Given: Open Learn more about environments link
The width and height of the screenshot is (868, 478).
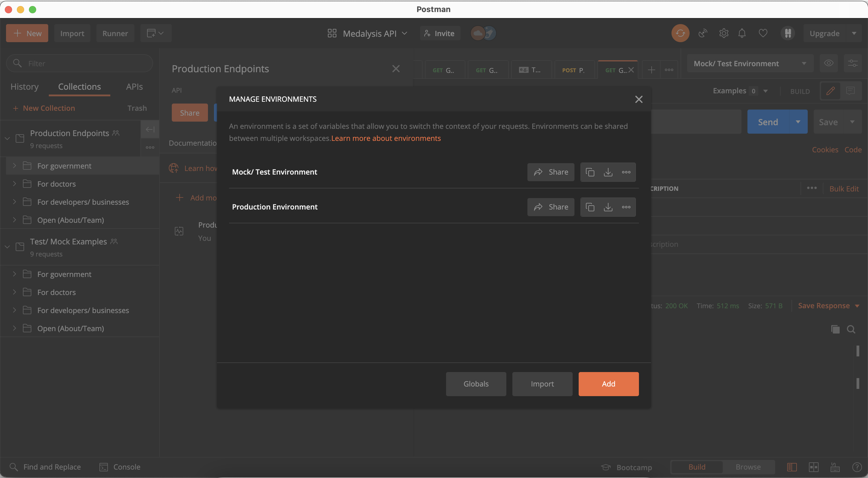Looking at the screenshot, I should [x=386, y=138].
